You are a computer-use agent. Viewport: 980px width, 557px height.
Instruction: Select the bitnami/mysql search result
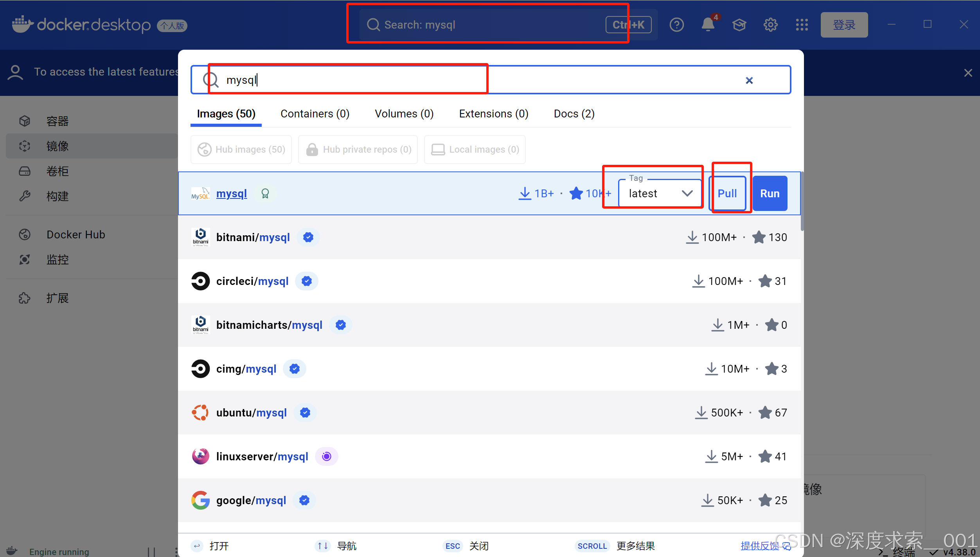point(253,237)
